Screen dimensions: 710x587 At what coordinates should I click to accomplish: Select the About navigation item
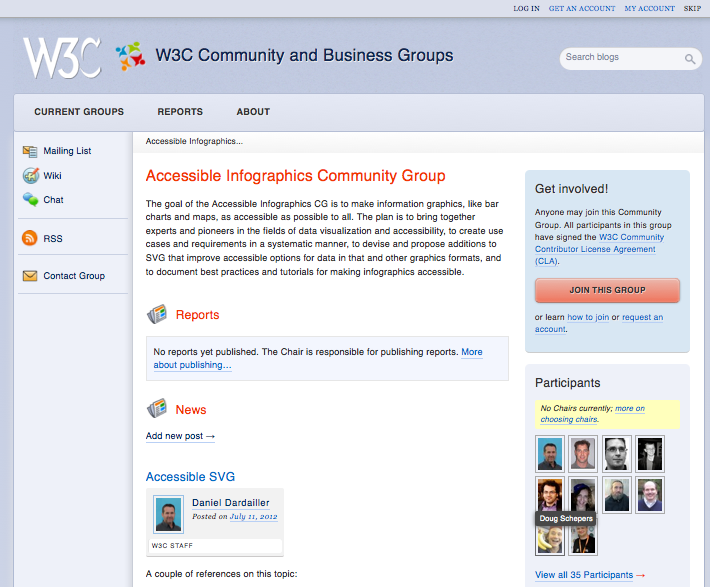coord(253,112)
